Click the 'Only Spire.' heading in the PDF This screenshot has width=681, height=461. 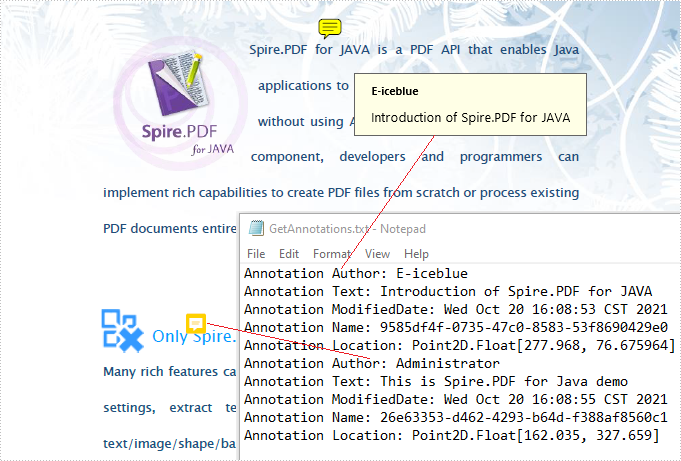coord(194,336)
